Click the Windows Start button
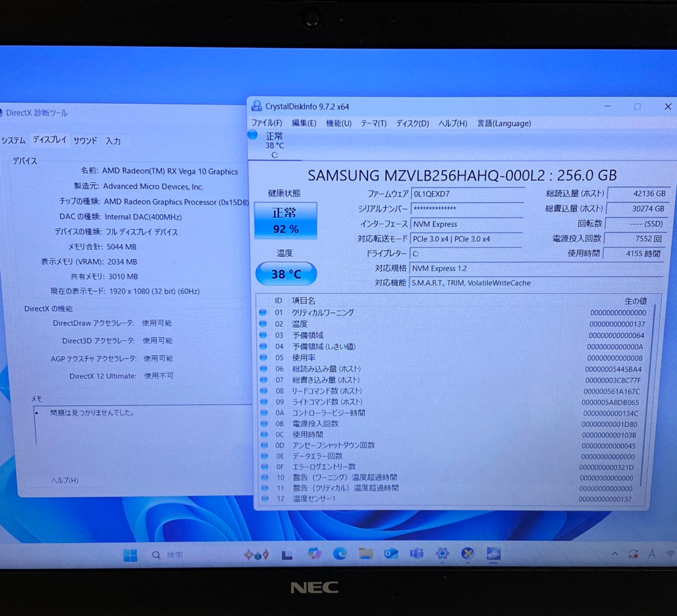The image size is (677, 616). point(130,555)
